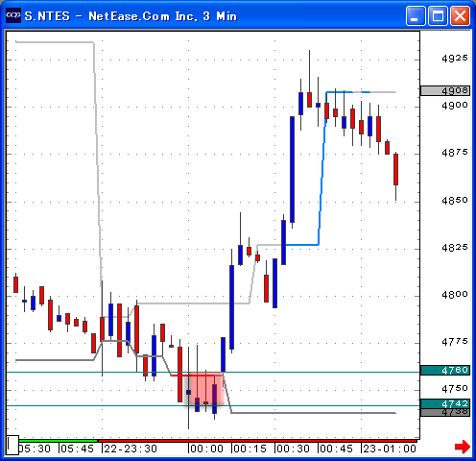Viewport: 476px width, 461px height.
Task: Click the 4875 price scale label
Action: 455,153
